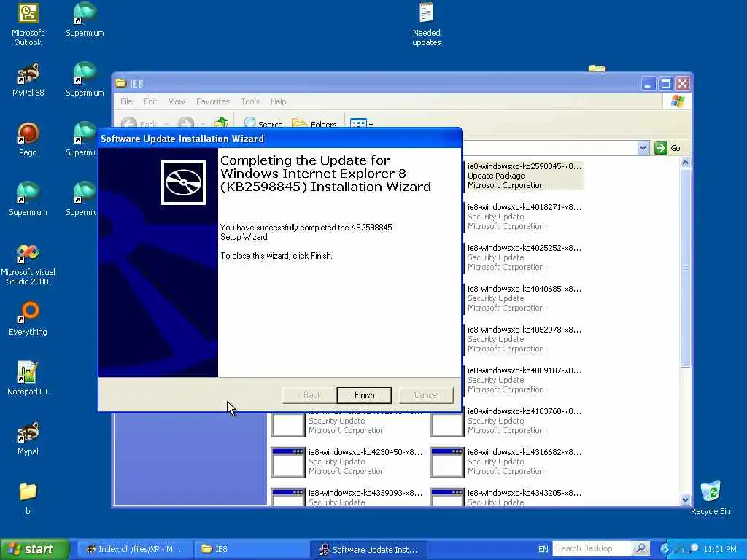Select the Pego desktop shortcut
Screen dimensions: 747x560
pyautogui.click(x=28, y=139)
